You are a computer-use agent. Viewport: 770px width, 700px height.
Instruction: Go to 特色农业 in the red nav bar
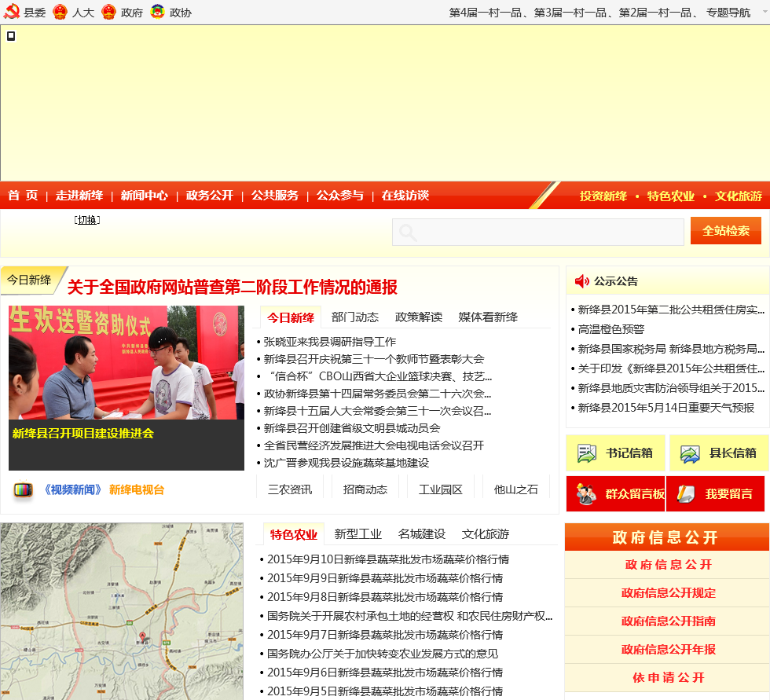671,196
